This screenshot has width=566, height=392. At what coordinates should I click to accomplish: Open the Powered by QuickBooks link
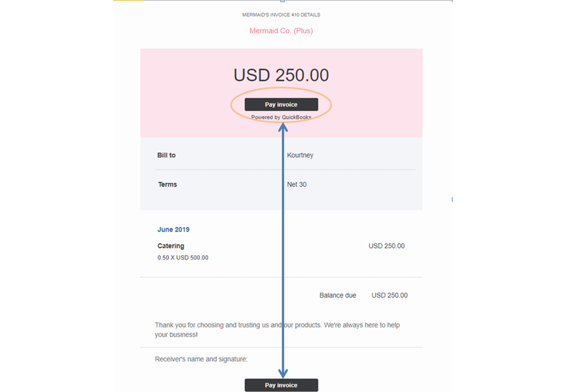[281, 117]
